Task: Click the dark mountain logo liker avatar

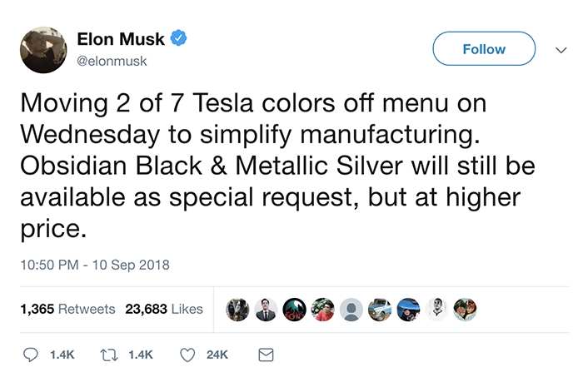Action: tap(294, 310)
